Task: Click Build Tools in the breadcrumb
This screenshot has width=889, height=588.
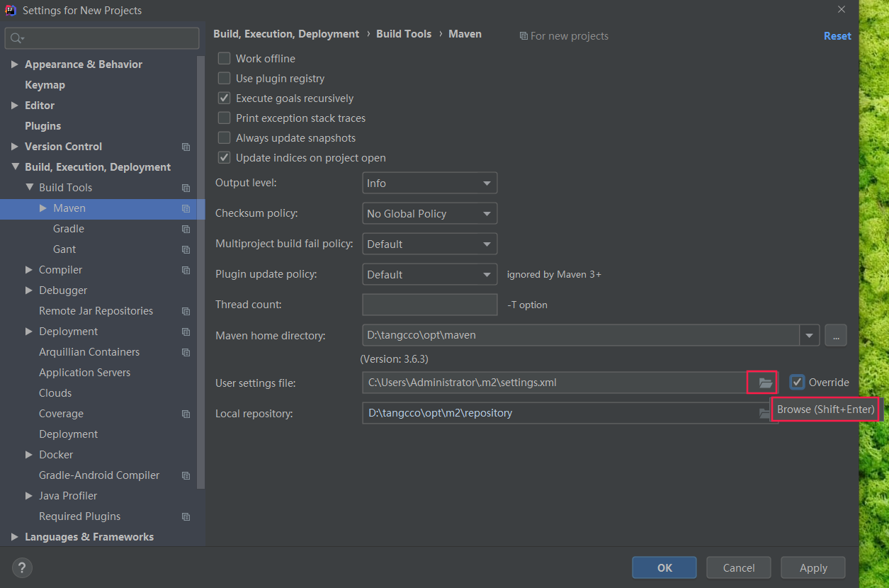Action: (x=404, y=34)
